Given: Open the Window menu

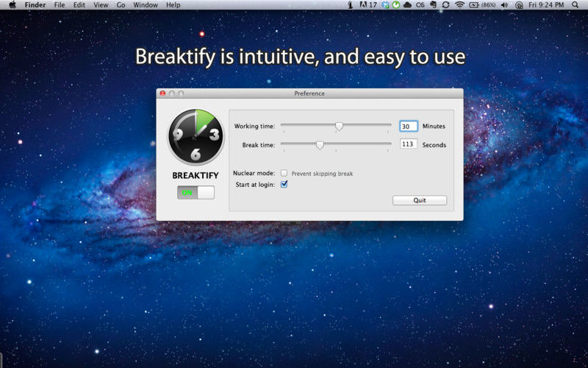Looking at the screenshot, I should pos(146,5).
